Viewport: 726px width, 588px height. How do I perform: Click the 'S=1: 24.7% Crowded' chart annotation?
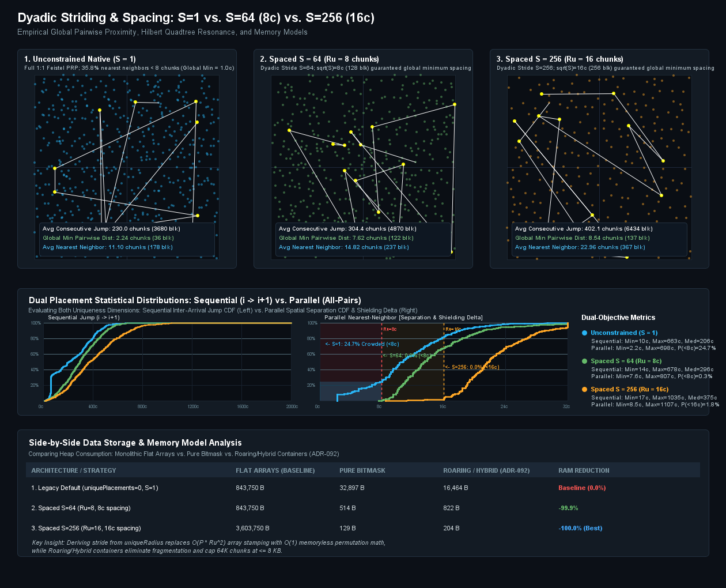click(x=362, y=344)
